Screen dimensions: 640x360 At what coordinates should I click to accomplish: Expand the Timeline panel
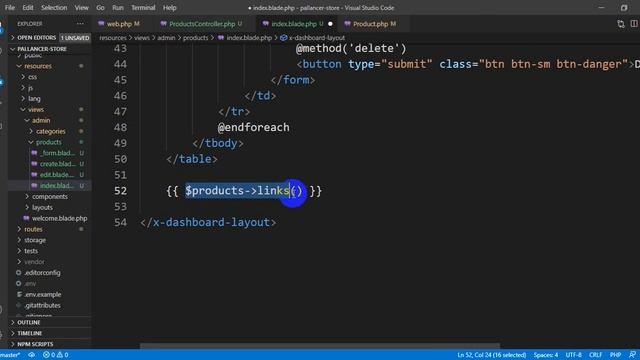coord(50,333)
